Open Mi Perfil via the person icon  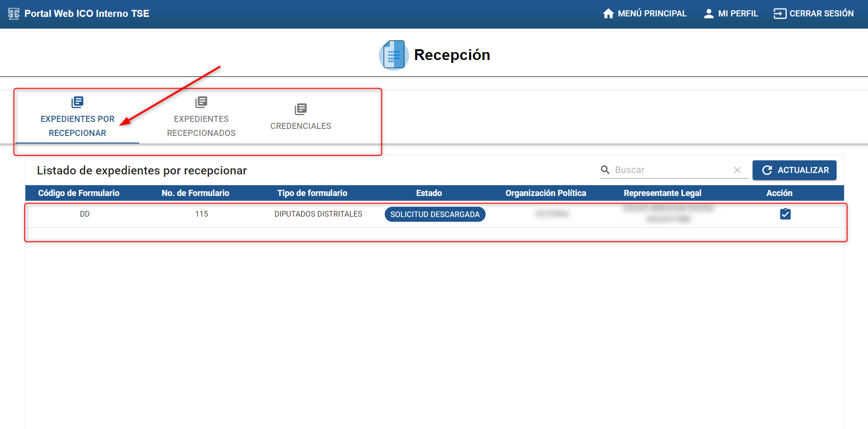pyautogui.click(x=708, y=14)
